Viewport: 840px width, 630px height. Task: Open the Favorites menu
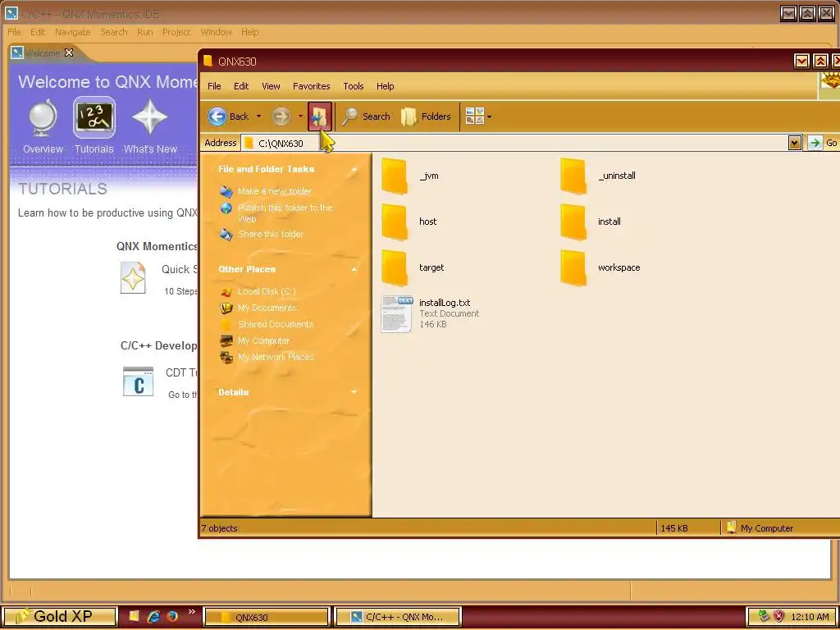pyautogui.click(x=311, y=86)
